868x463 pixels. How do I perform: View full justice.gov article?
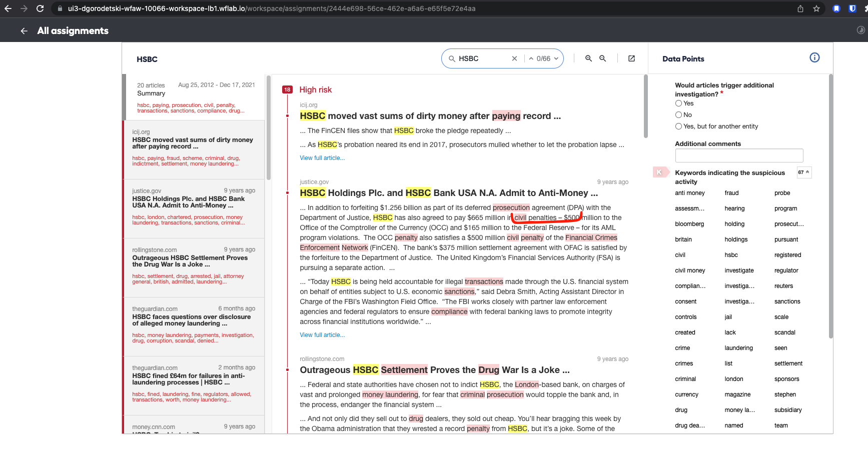tap(322, 335)
